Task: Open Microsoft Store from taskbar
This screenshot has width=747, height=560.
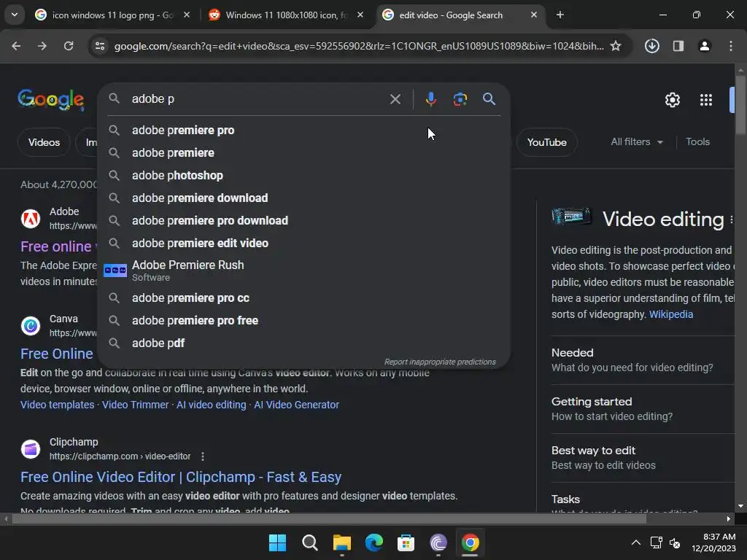Action: (406, 542)
